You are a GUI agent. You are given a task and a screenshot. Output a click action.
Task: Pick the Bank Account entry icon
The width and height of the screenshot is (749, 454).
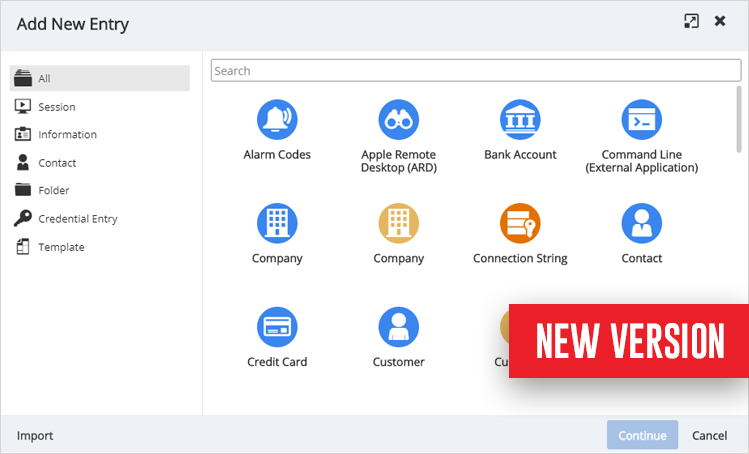[520, 120]
